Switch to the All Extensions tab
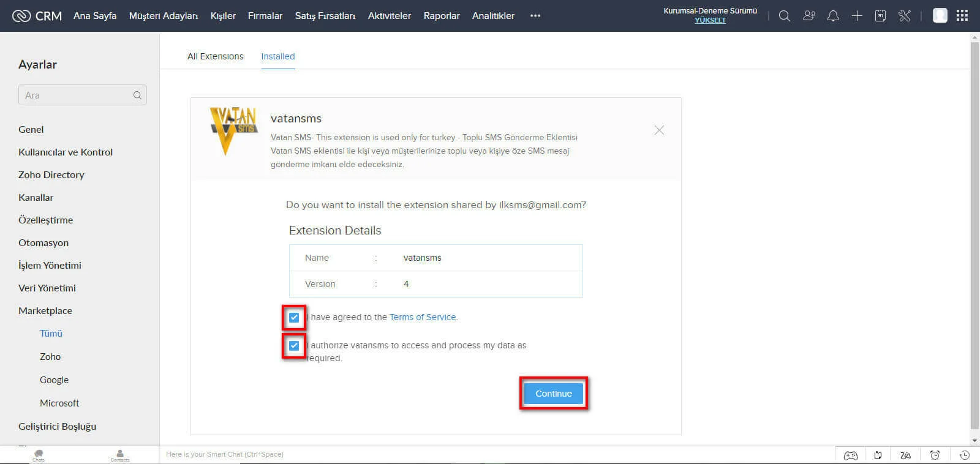This screenshot has width=980, height=464. [x=216, y=56]
